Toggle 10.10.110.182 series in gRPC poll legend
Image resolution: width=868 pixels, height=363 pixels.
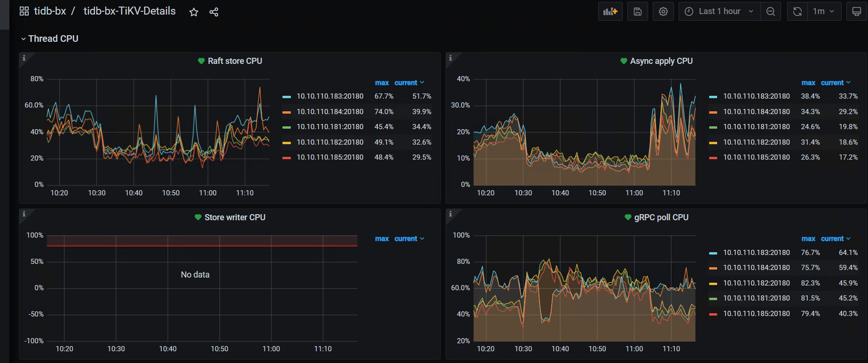click(756, 283)
